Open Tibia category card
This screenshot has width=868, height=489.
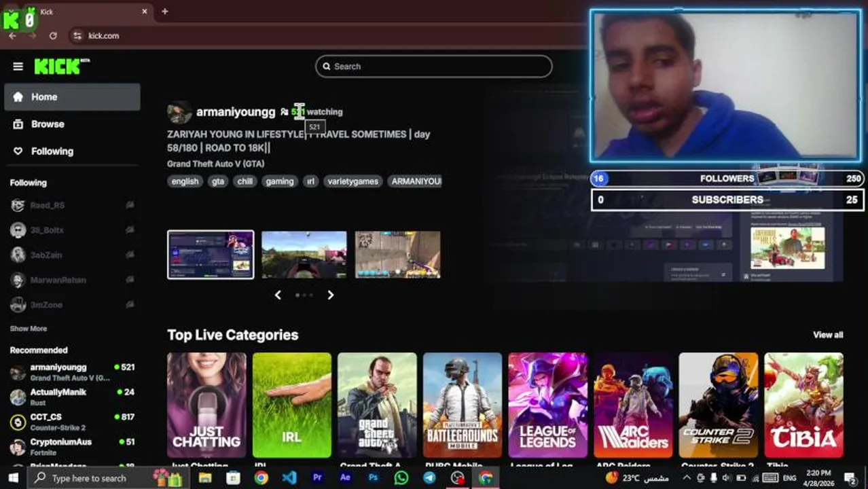point(803,405)
